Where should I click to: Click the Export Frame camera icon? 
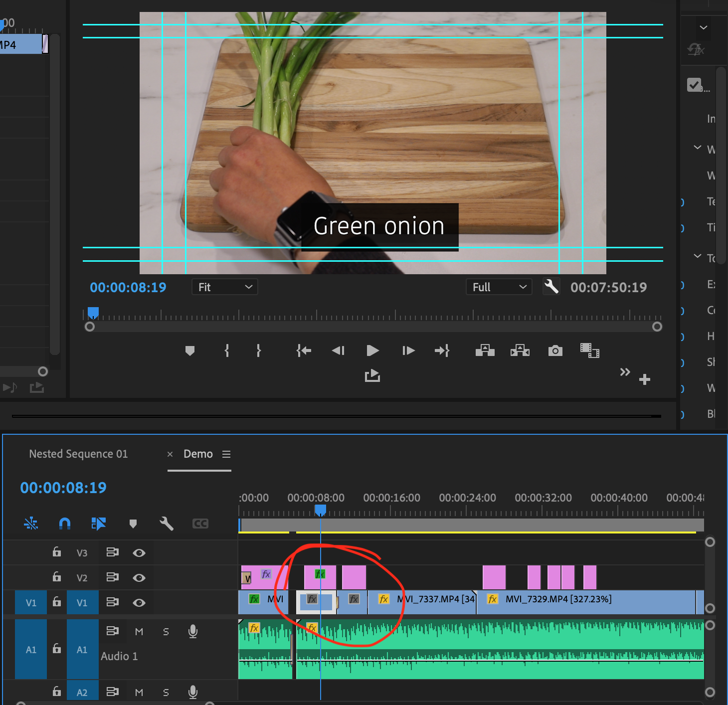point(554,351)
